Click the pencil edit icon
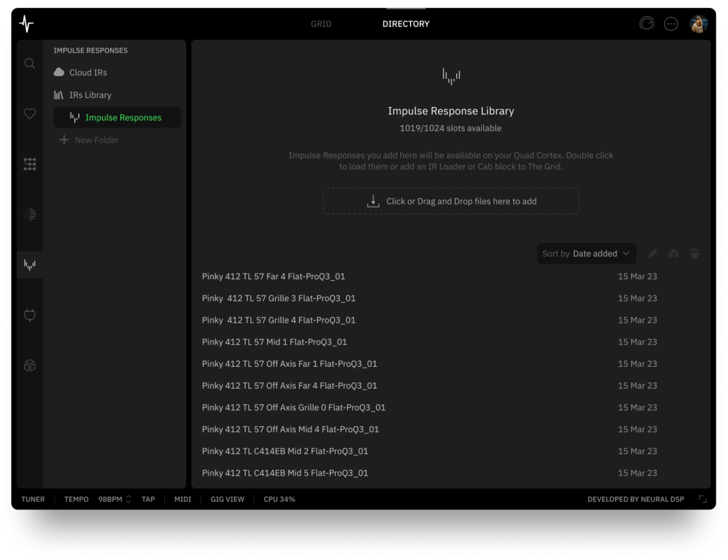 coord(653,254)
